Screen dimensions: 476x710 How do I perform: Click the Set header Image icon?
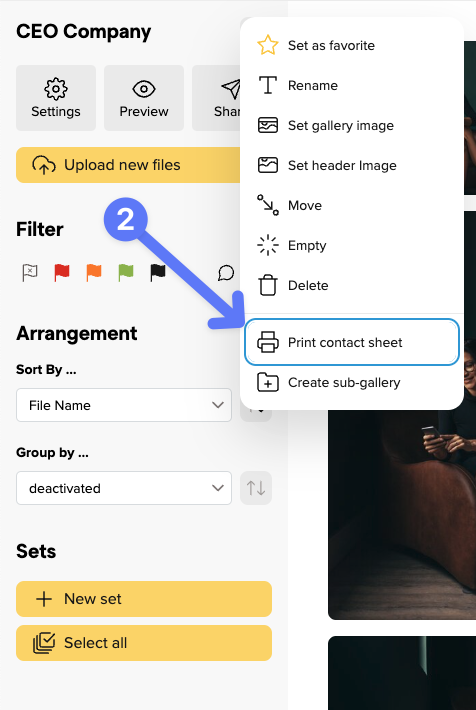coord(268,165)
